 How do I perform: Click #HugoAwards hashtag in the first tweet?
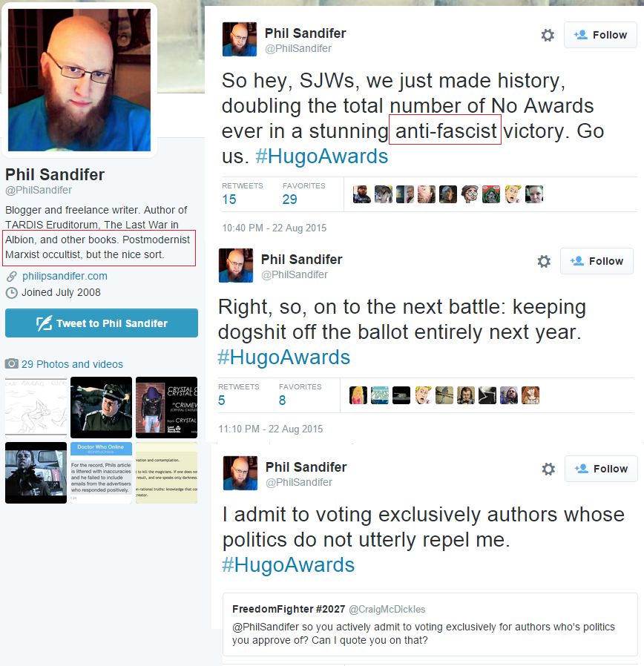321,156
